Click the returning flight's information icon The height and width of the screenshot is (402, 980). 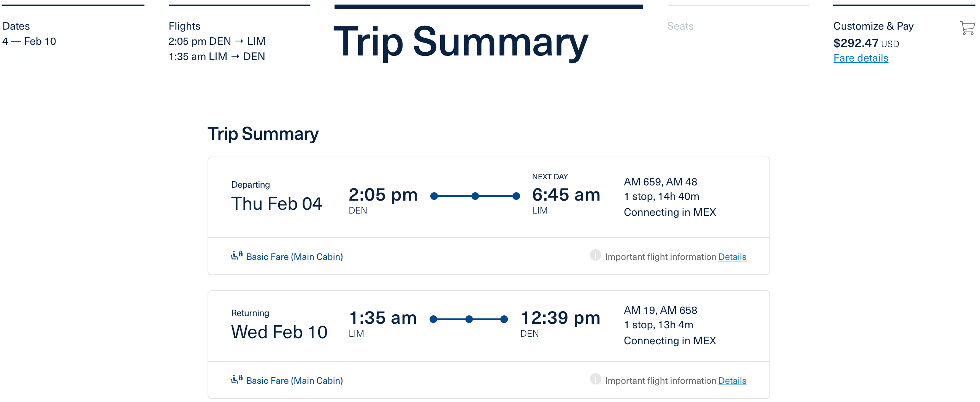pyautogui.click(x=595, y=379)
